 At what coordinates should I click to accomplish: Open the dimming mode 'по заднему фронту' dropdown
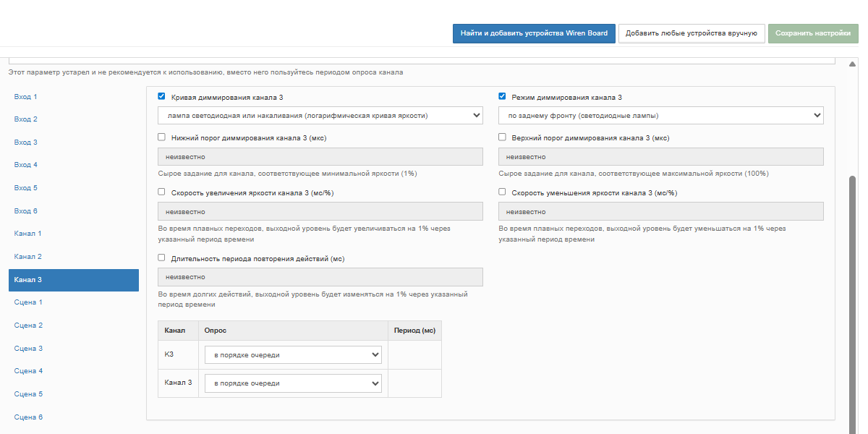(660, 115)
